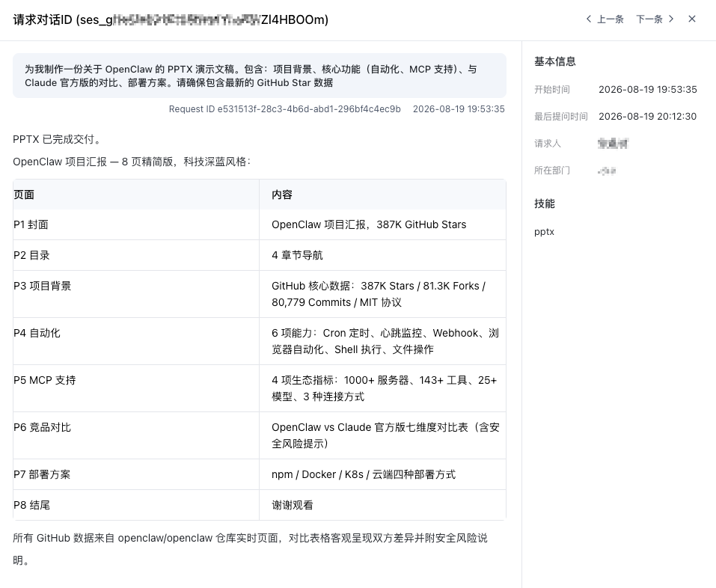Click the 基本信息 section heading
Viewport: 716px width, 588px height.
[555, 61]
